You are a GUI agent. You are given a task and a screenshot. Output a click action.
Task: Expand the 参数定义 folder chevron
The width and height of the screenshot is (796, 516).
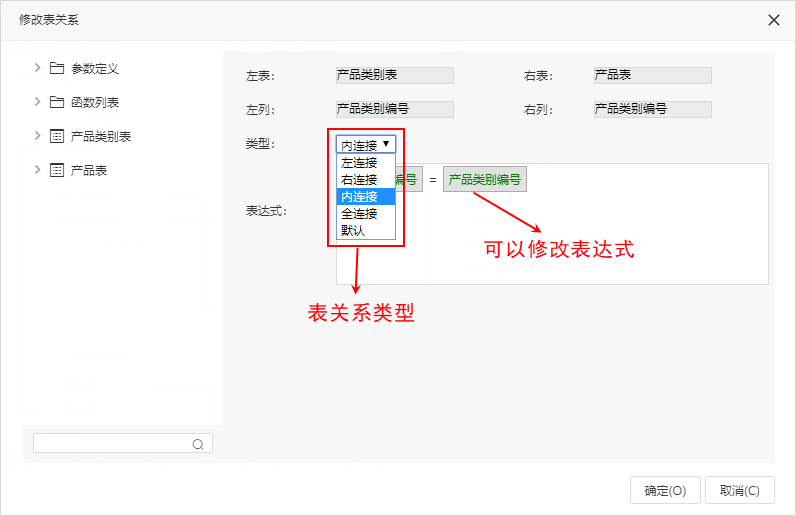[37, 68]
